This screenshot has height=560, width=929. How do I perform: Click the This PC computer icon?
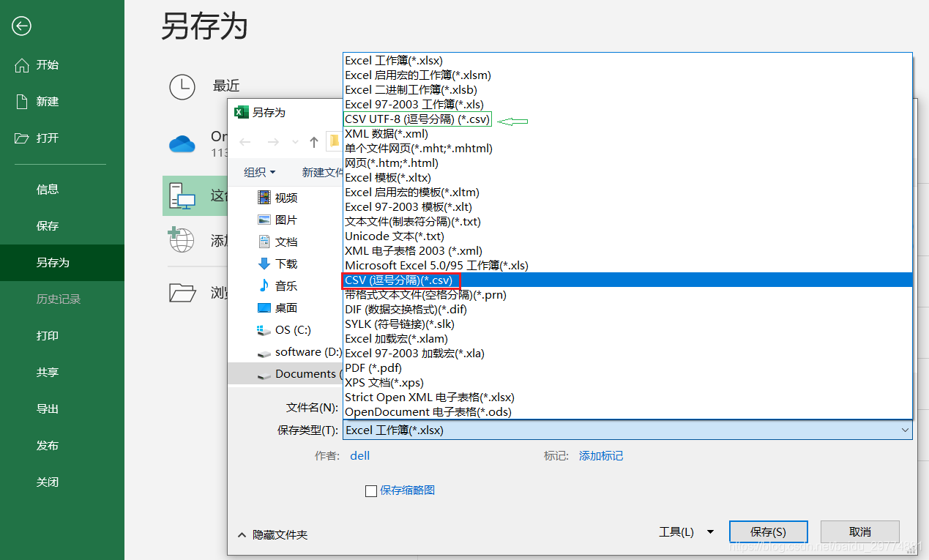182,196
